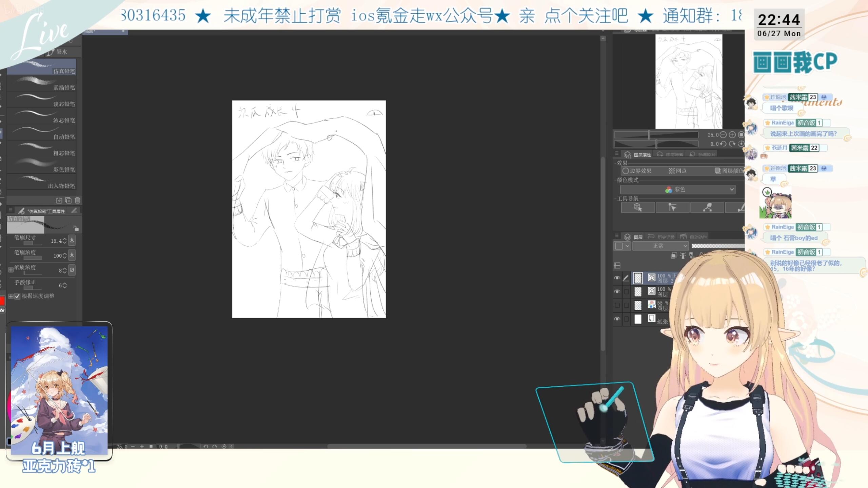The image size is (868, 488).
Task: Choose the 自动铅笔 brush preset
Action: pos(41,132)
